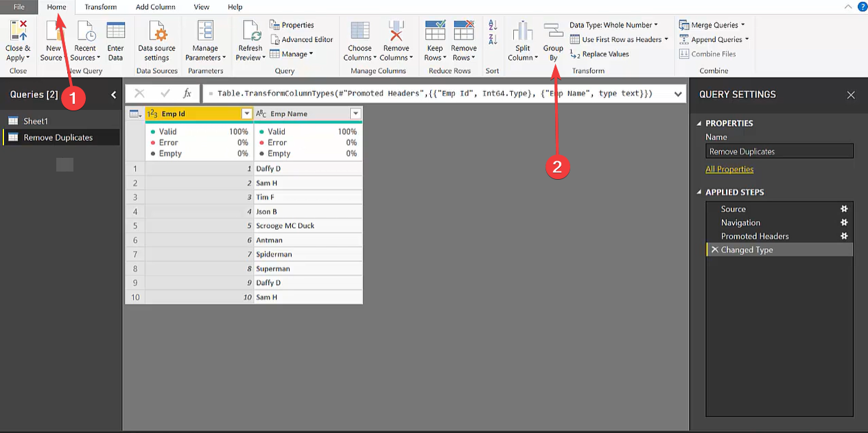This screenshot has width=868, height=433.
Task: Select the Changed Type applied step
Action: [x=779, y=250]
